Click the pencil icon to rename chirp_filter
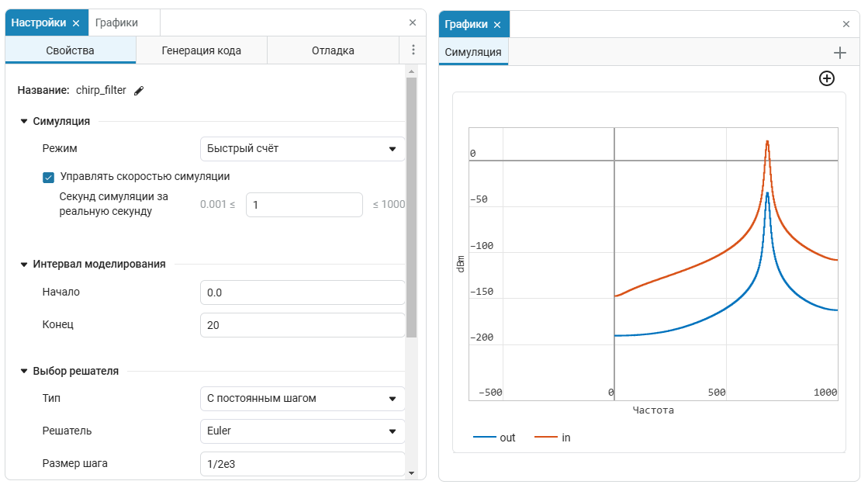This screenshot has width=868, height=488. click(139, 91)
